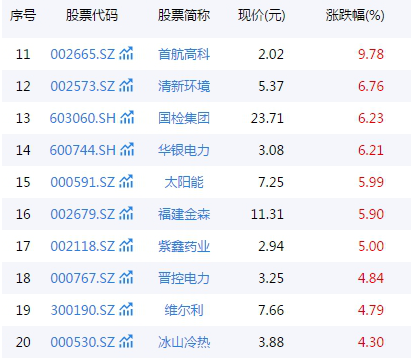Open chart icon beside 300190.SZ
Screen dimensions: 414x360
pyautogui.click(x=126, y=309)
